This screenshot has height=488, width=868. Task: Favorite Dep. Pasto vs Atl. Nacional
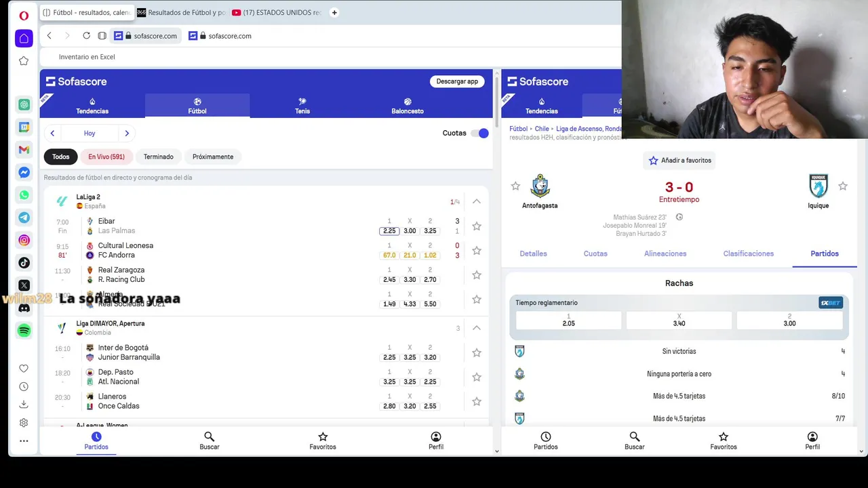(x=477, y=378)
